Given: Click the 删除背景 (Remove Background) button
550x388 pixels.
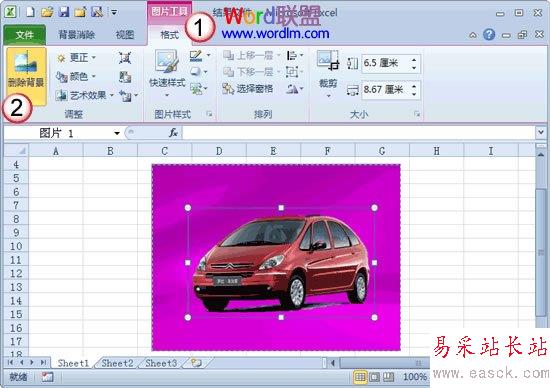Looking at the screenshot, I should pos(26,75).
